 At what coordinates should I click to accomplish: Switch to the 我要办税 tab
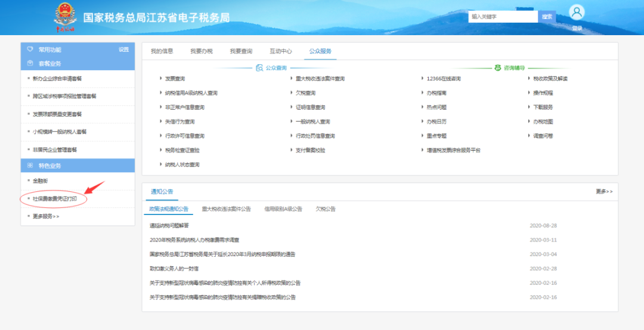[202, 51]
